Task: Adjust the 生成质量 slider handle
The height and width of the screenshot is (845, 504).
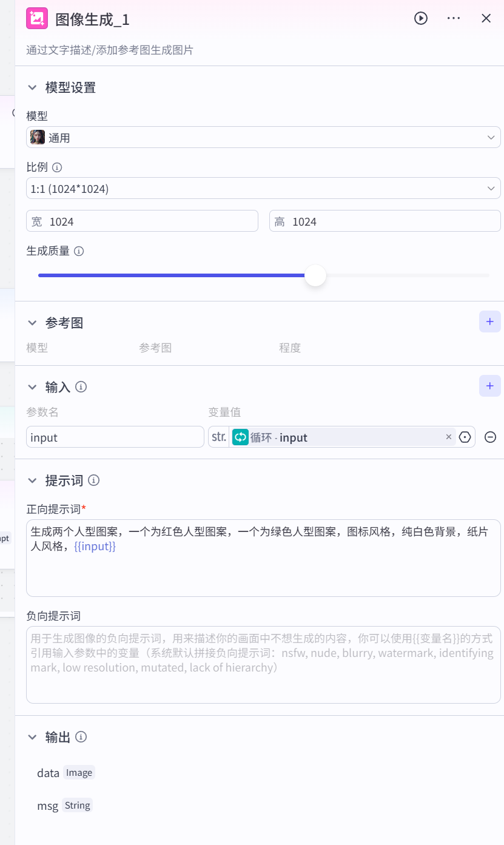Action: coord(315,275)
